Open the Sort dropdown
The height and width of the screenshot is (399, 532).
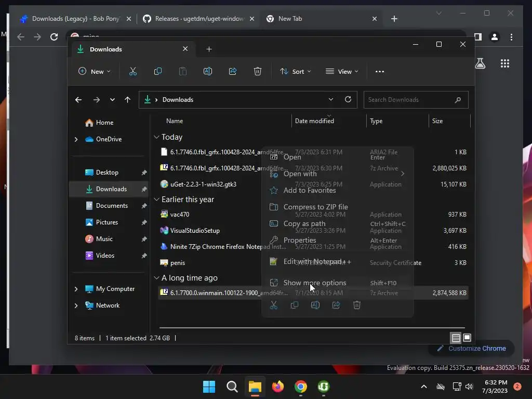click(x=295, y=72)
